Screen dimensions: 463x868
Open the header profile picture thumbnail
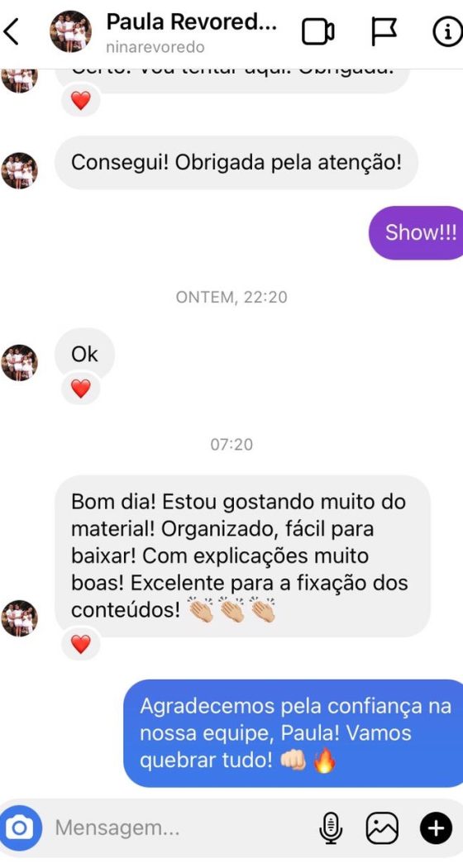coord(70,31)
